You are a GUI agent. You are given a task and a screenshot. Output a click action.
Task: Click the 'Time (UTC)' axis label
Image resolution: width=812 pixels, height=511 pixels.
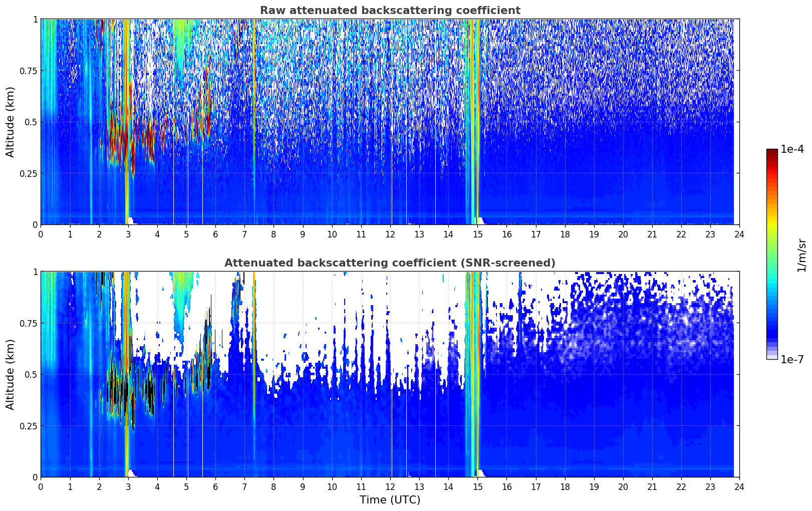pos(390,499)
